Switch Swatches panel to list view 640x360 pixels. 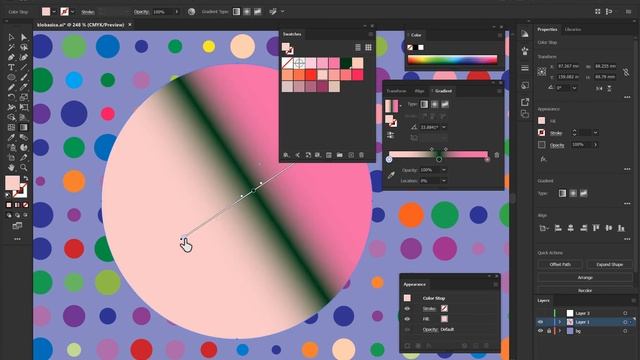(x=358, y=47)
